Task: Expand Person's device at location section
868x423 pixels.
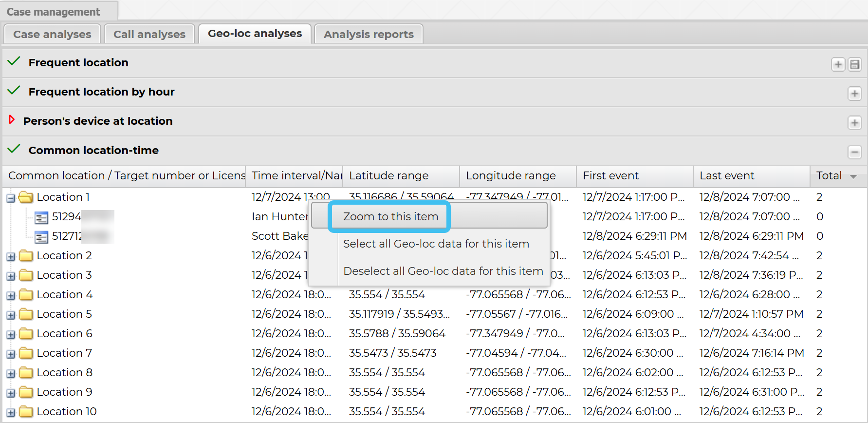Action: (854, 123)
